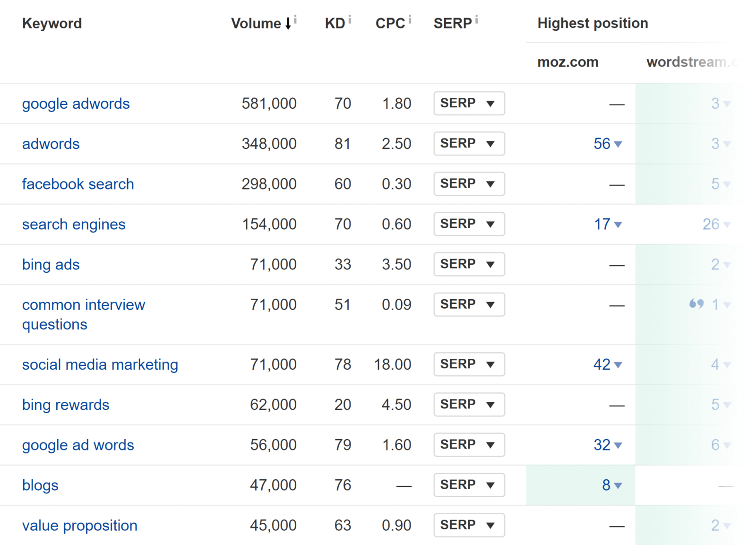
Task: Open SERP dropdown for google ad words
Action: click(x=469, y=445)
